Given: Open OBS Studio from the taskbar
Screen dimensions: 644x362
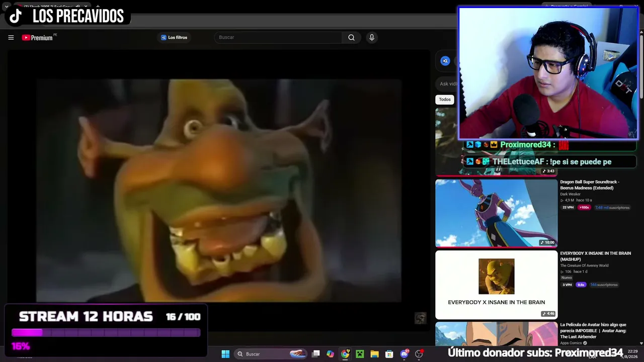Looking at the screenshot, I should [x=419, y=354].
